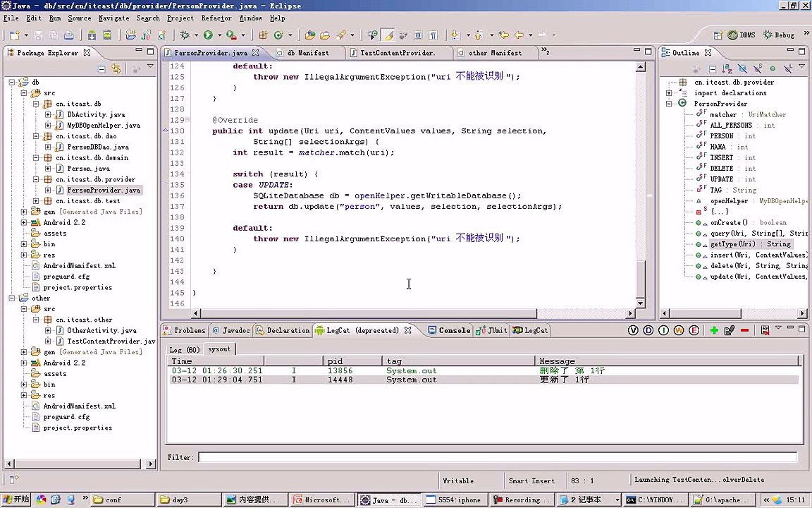Open the Problems view tab
Viewport: 812px width, 508px height.
point(185,330)
